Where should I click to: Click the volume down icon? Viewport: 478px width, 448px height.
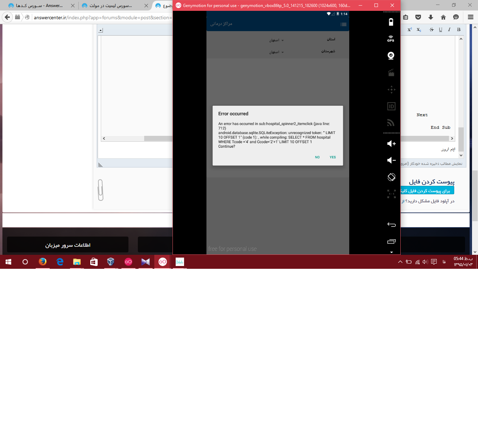click(391, 160)
